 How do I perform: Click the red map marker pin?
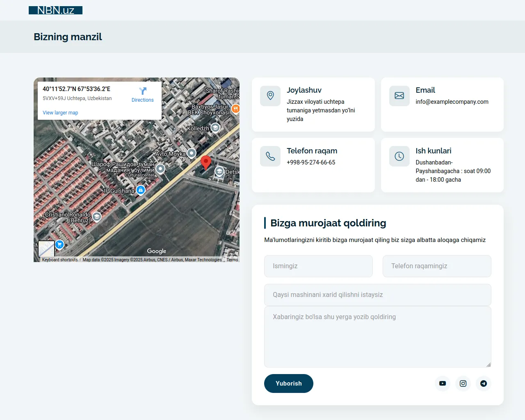[x=205, y=162]
